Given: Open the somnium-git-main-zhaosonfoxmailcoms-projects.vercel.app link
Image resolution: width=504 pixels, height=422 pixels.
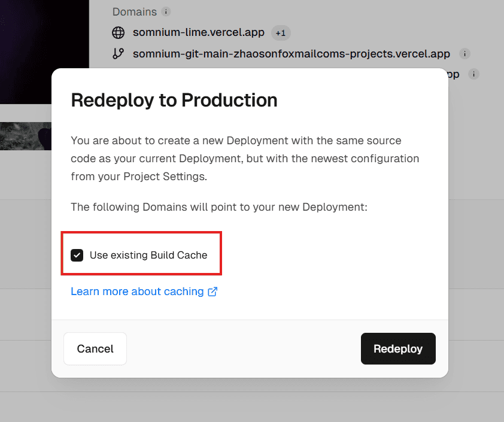Looking at the screenshot, I should (x=291, y=54).
